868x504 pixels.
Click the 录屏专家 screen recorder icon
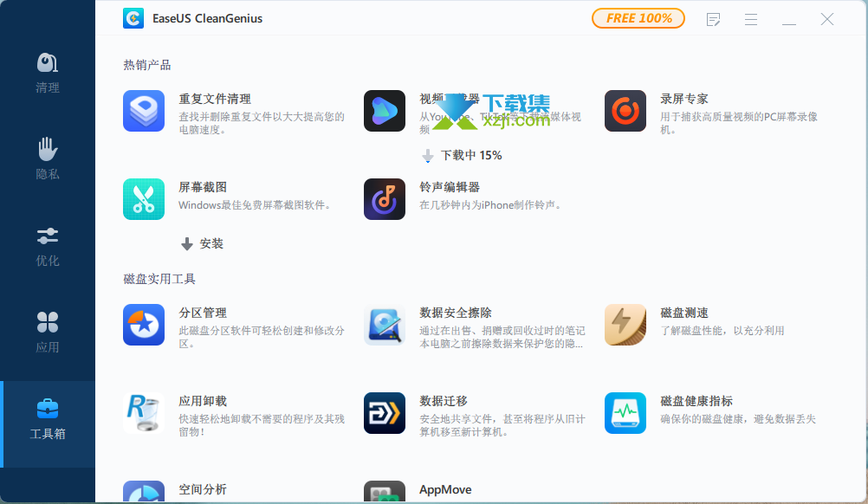point(625,111)
